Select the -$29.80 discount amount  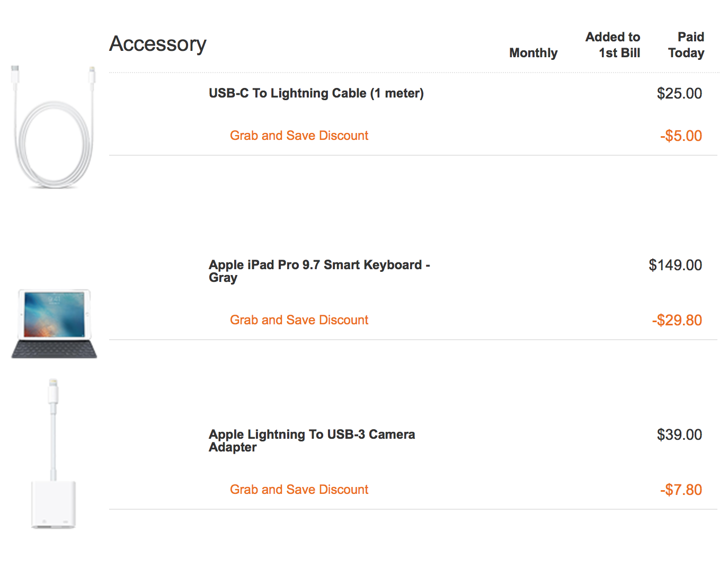pos(677,320)
